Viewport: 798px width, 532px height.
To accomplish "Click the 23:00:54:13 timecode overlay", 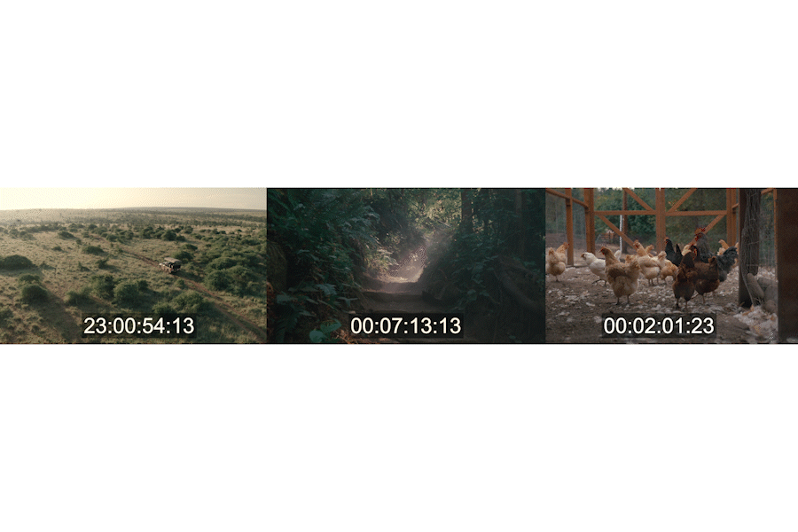I will (139, 325).
